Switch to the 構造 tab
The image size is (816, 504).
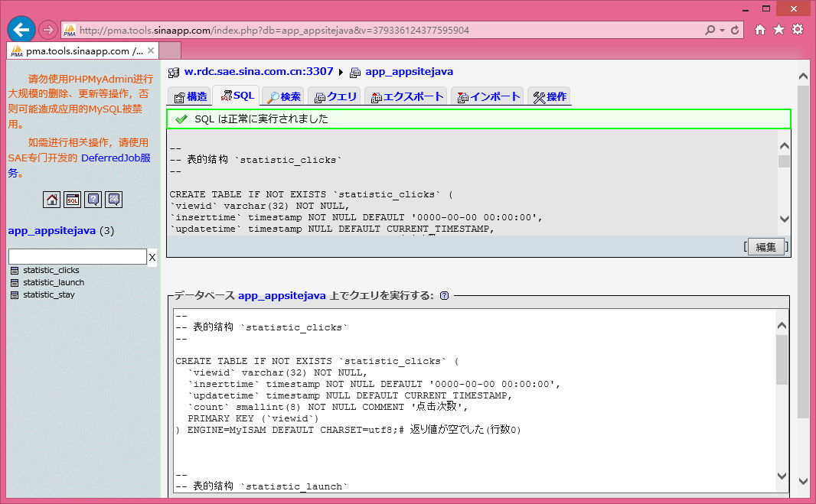190,96
